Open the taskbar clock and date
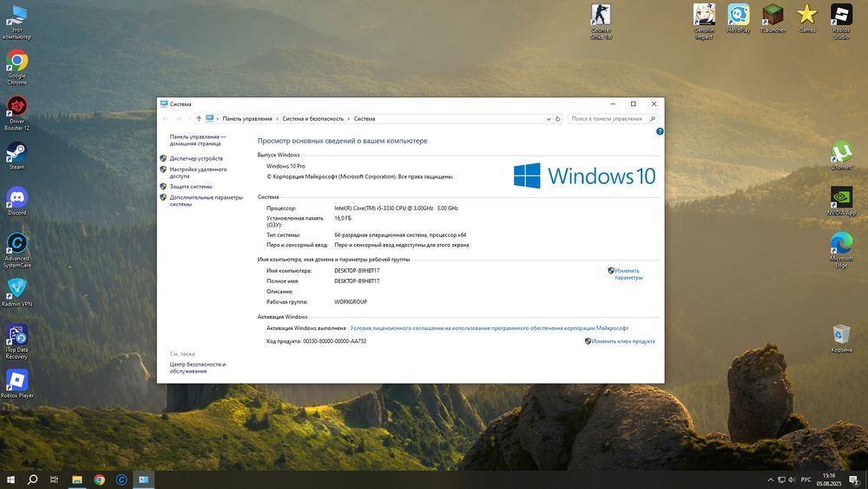 tap(829, 479)
